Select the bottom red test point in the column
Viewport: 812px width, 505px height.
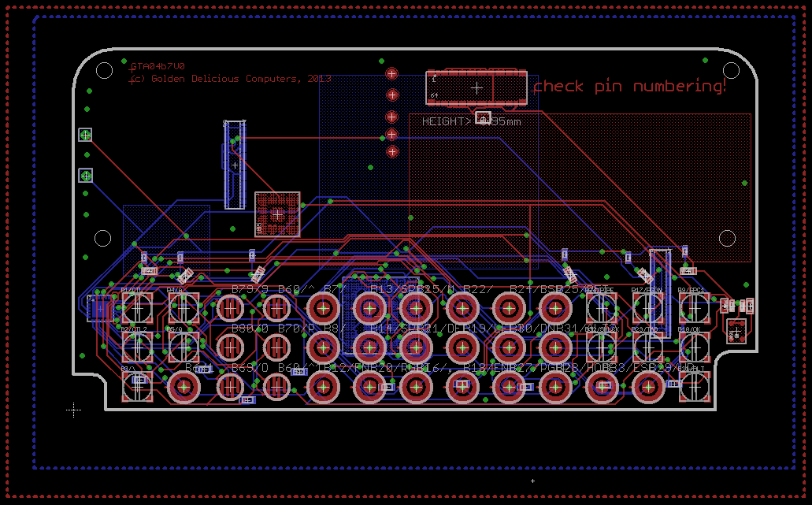coord(392,151)
